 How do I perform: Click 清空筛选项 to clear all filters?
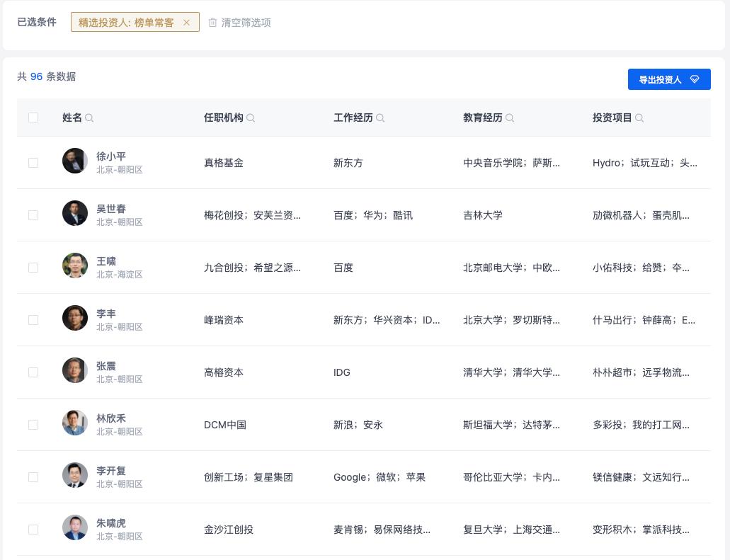246,22
